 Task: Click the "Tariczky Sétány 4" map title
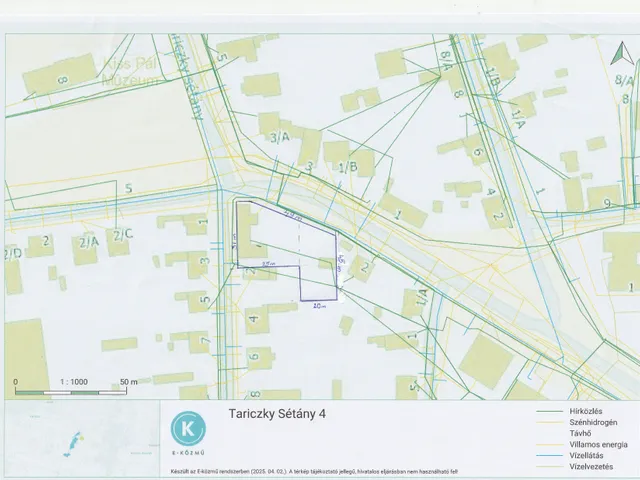pos(277,414)
